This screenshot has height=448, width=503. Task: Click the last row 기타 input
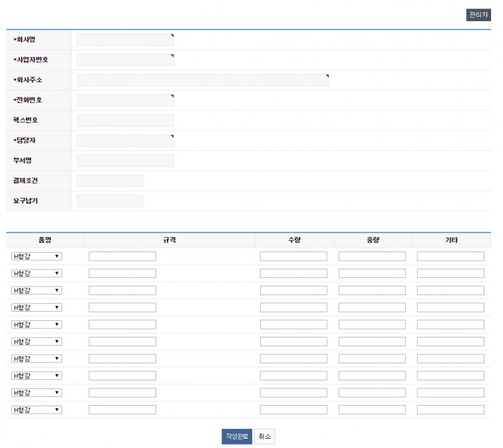(450, 410)
